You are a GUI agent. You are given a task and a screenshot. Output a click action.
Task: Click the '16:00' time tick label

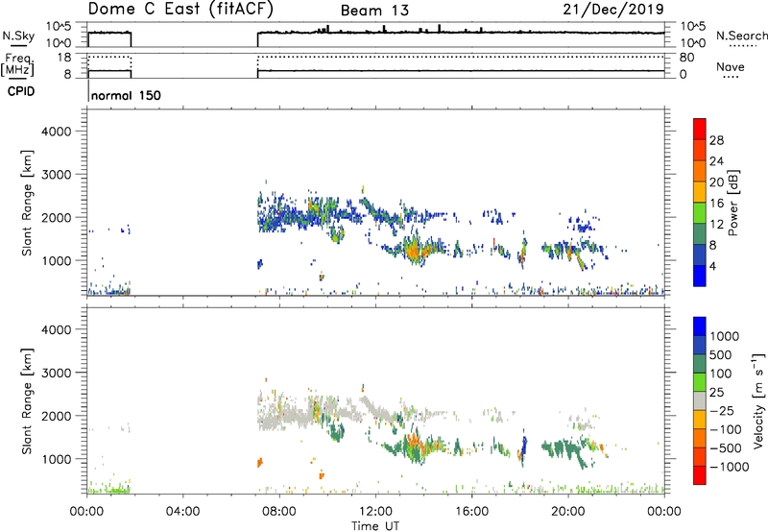471,512
